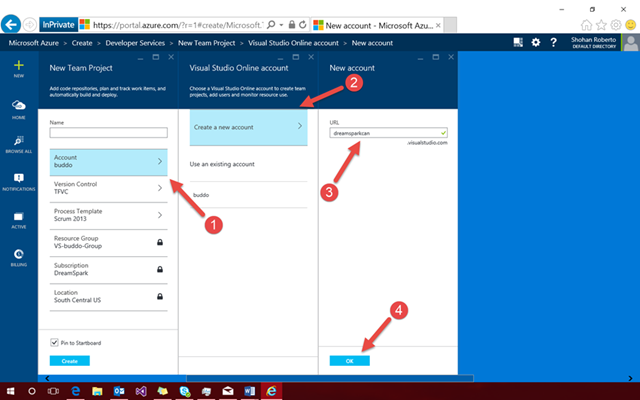Click Visual Studio Online account breadcrumb
Image resolution: width=640 pixels, height=400 pixels.
(x=293, y=43)
